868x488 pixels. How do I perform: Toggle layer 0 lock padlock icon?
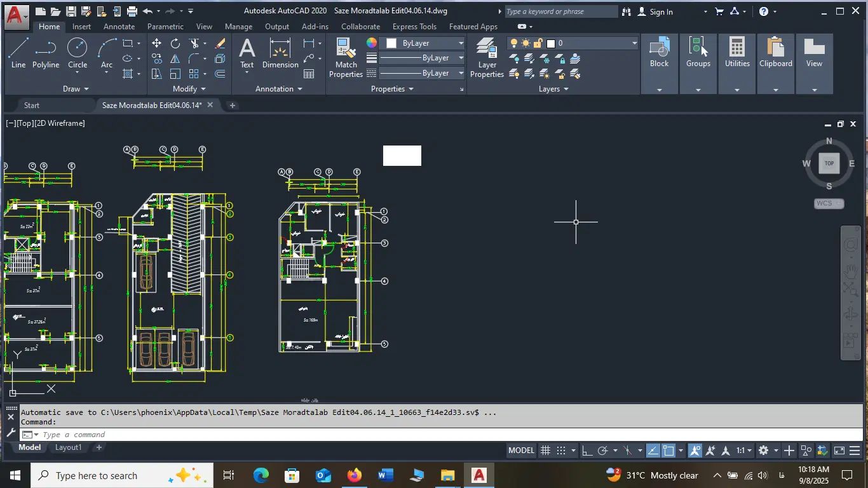coord(538,43)
